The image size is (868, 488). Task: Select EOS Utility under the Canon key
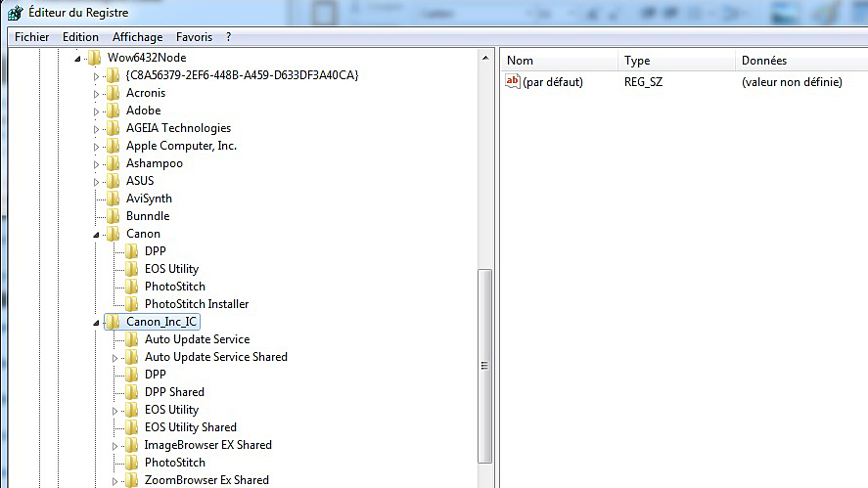(x=171, y=269)
